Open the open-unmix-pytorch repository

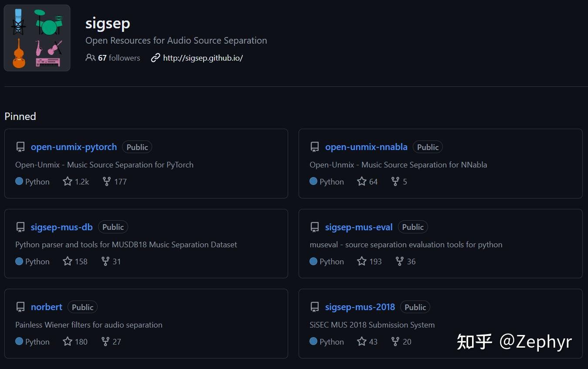click(x=74, y=147)
